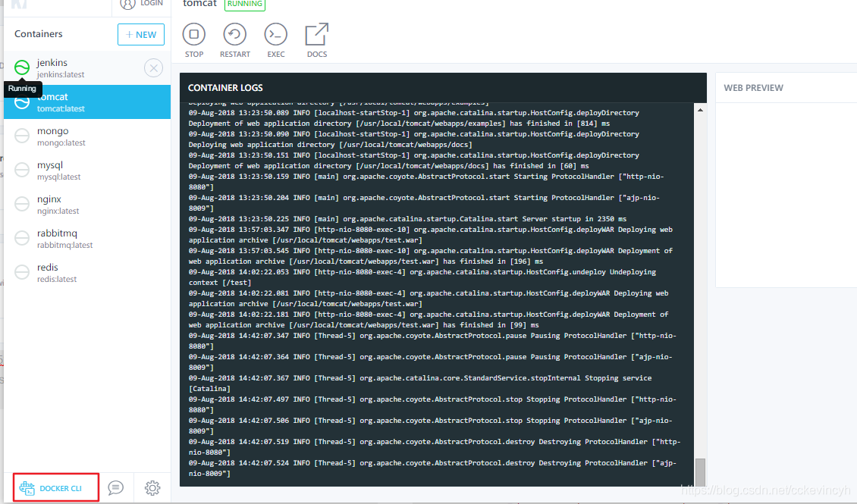Click the jenkins running status icon
857x504 pixels.
(22, 67)
